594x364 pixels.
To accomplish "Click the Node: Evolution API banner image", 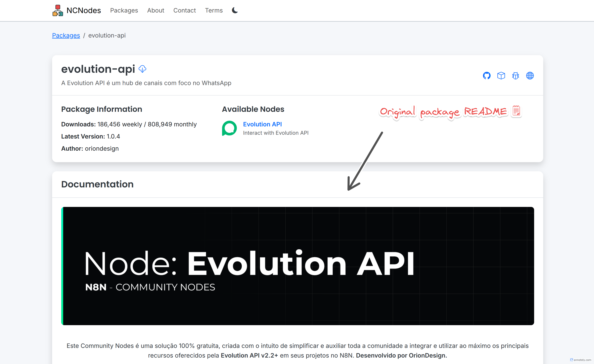I will point(297,266).
